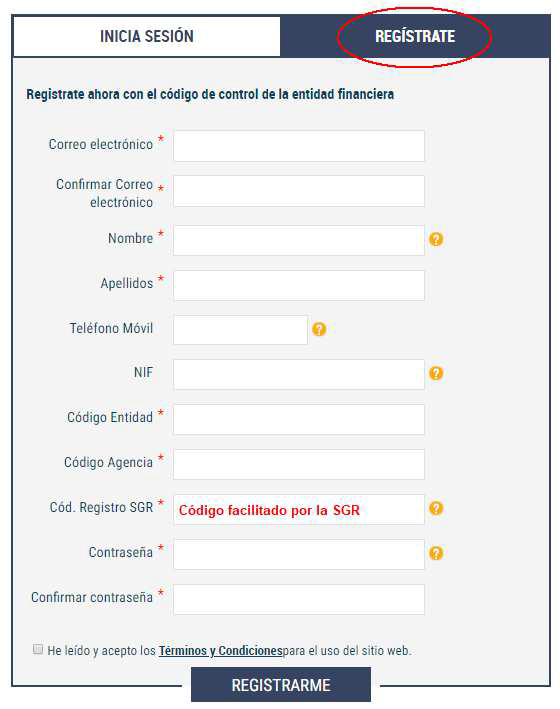This screenshot has width=560, height=709.
Task: Show help for Cód. Registro SGR
Action: coord(436,508)
